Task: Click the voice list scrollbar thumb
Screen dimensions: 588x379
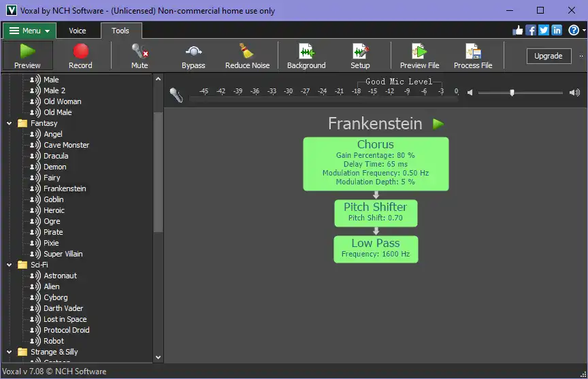Action: (159, 172)
